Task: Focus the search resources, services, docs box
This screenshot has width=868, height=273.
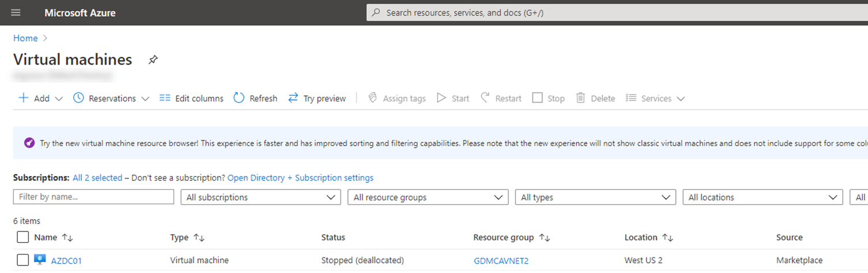Action: [x=617, y=13]
